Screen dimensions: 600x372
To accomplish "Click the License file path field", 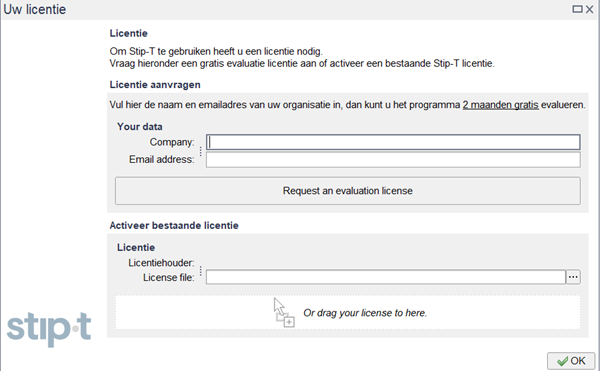I will [386, 277].
